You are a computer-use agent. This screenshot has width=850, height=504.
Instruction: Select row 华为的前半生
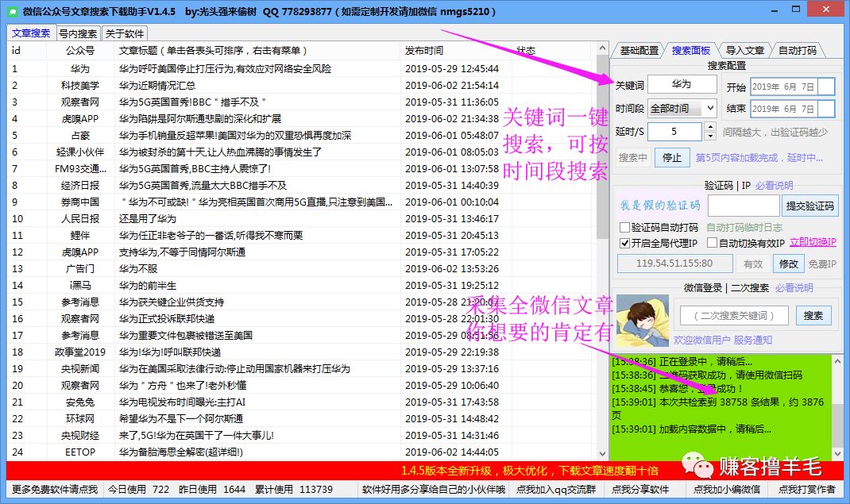point(301,285)
